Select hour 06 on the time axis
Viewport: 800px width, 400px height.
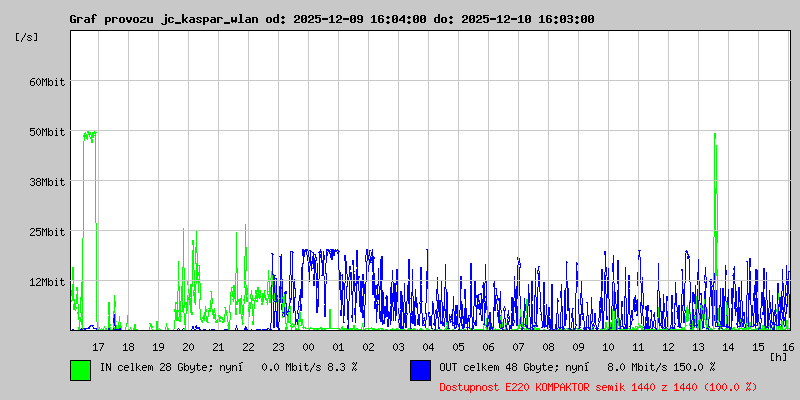tap(488, 347)
